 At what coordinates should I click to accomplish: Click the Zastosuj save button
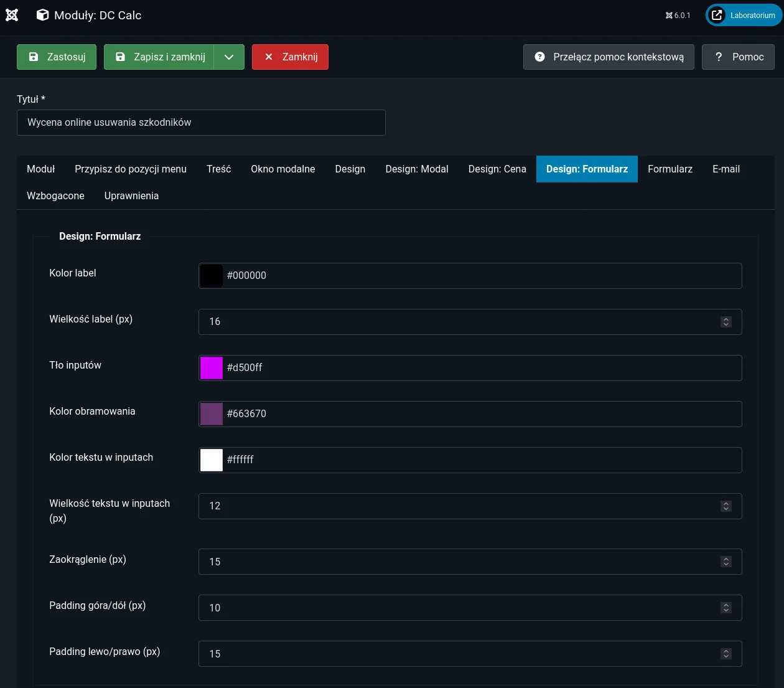(x=57, y=57)
